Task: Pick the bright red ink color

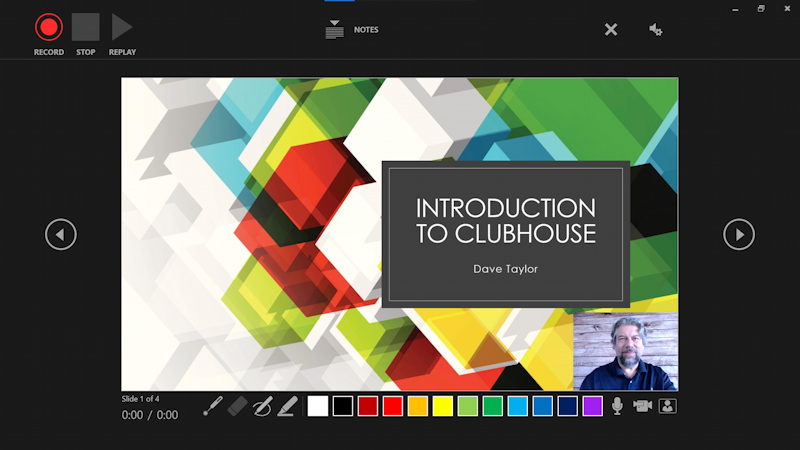Action: tap(392, 406)
